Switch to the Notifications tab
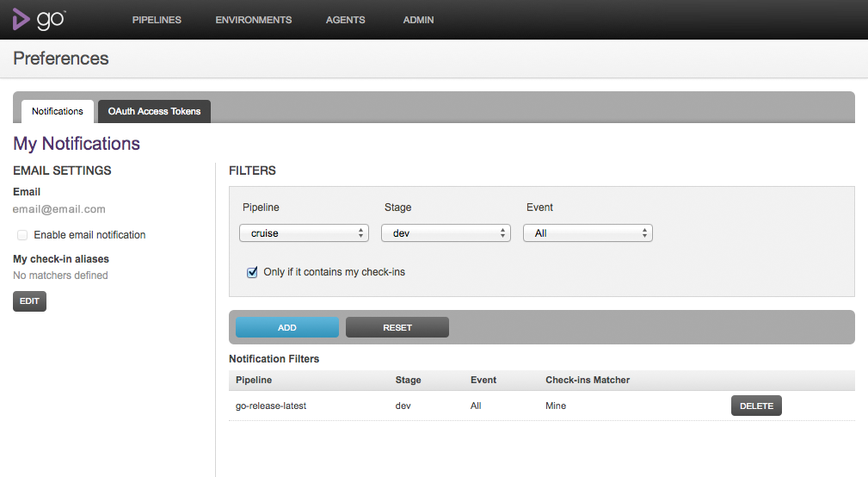The image size is (868, 477). 58,111
